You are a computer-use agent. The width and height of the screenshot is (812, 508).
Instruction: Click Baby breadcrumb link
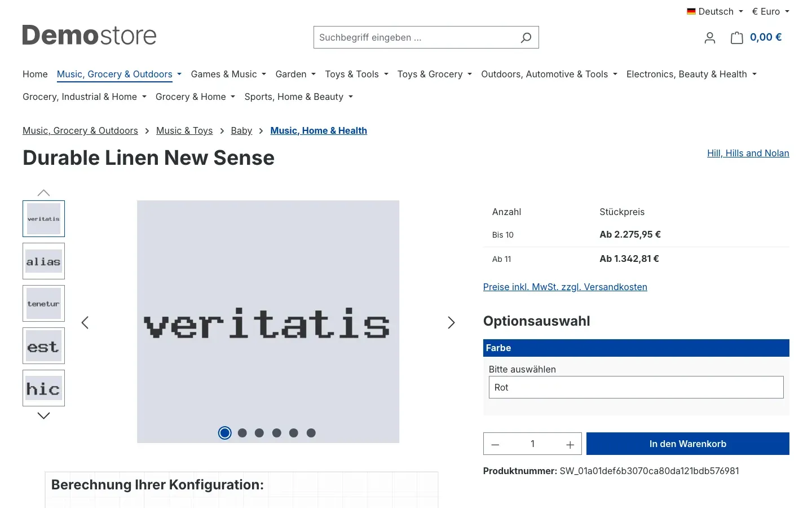(x=241, y=130)
